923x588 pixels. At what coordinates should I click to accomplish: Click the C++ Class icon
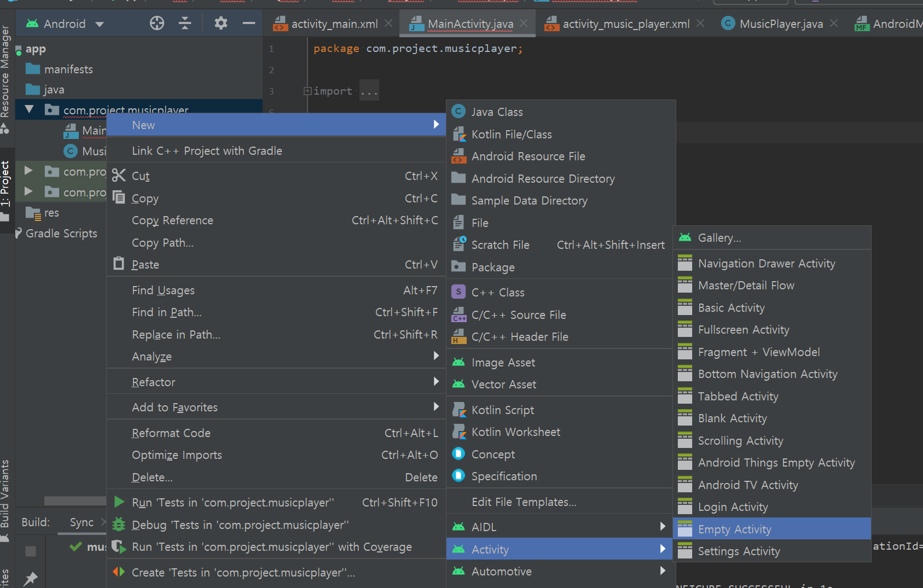(458, 292)
